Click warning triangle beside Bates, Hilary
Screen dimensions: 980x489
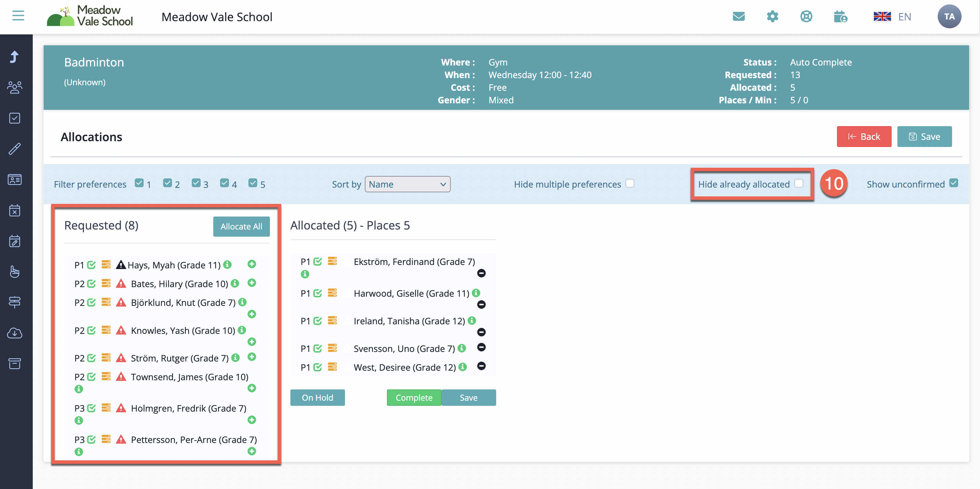tap(121, 284)
